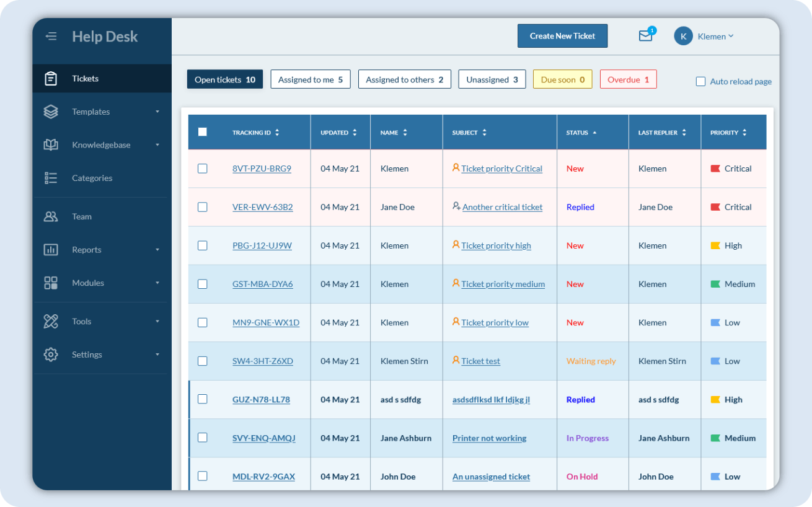The image size is (812, 507).
Task: Select the Overdue filter tab
Action: point(629,79)
